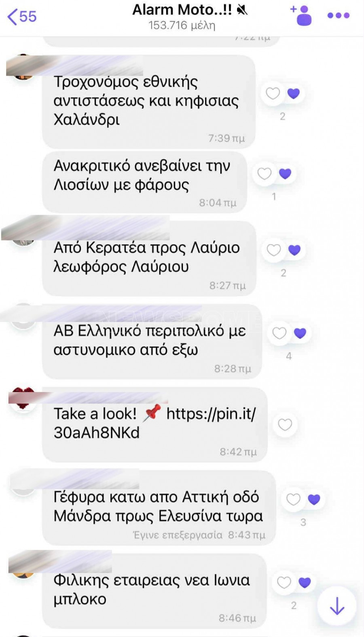The height and width of the screenshot is (637, 364).
Task: Like the Από Κερατέα προς Λαύριο message
Action: pos(273,250)
